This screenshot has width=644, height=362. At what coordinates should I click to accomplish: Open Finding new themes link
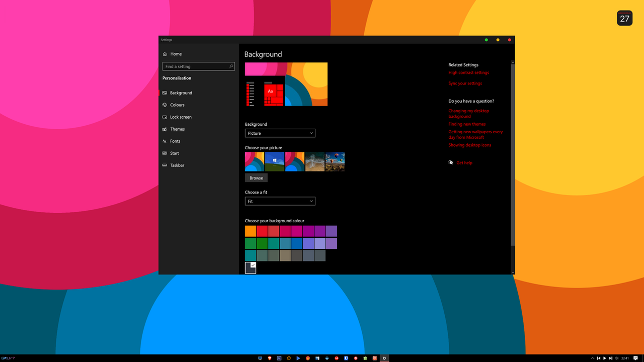tap(467, 124)
